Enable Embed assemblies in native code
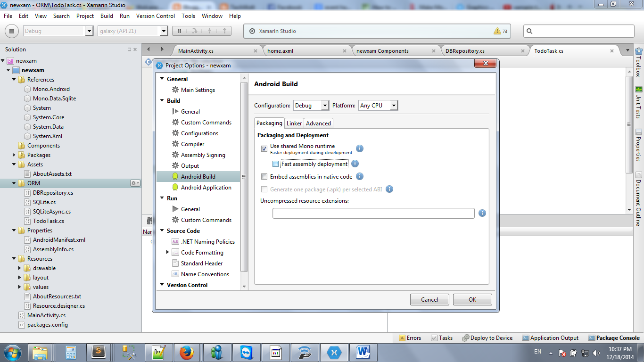644x362 pixels. (x=265, y=176)
